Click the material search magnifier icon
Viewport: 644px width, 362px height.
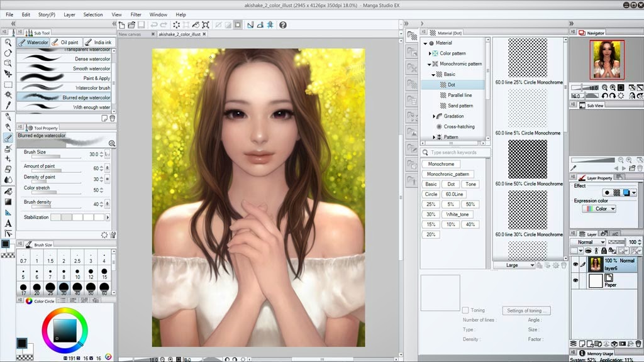point(426,152)
